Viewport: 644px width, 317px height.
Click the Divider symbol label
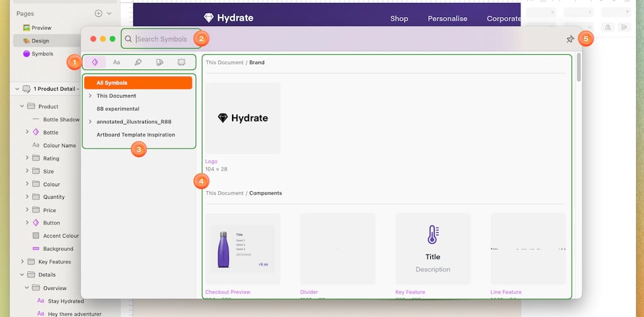[x=309, y=292]
